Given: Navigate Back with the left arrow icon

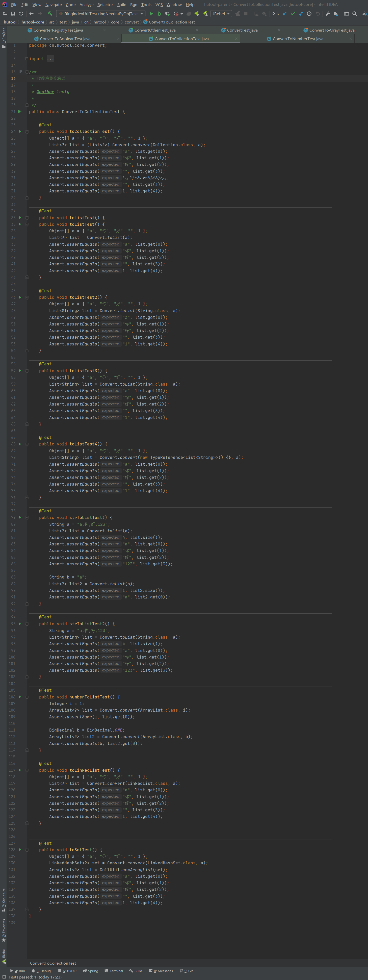Looking at the screenshot, I should [32, 14].
